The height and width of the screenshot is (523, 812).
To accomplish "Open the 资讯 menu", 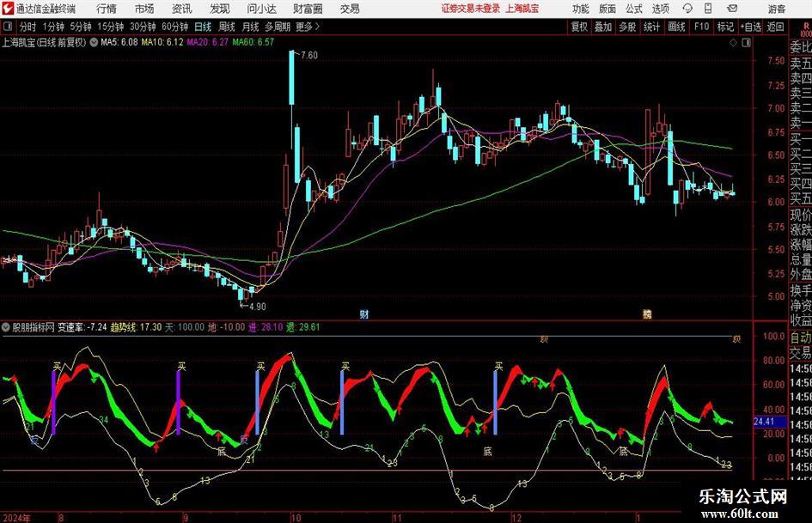I will point(182,9).
